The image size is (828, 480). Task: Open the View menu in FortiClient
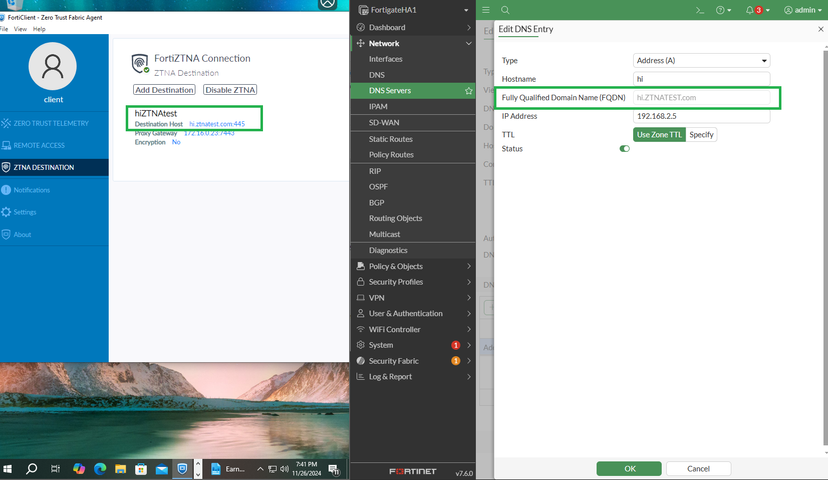coord(20,29)
